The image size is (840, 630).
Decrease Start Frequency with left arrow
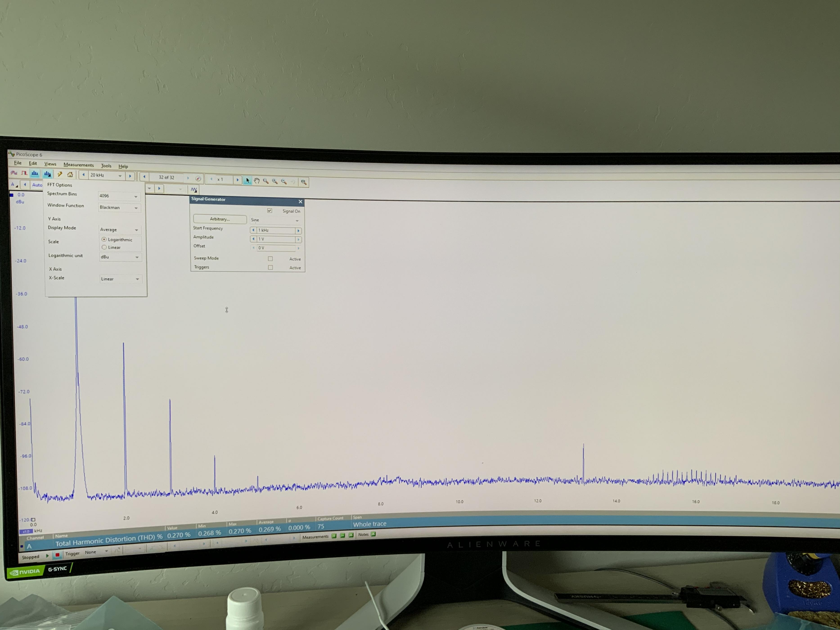pyautogui.click(x=253, y=230)
